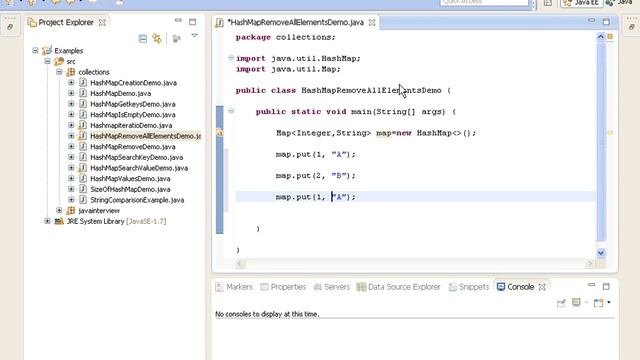
Task: Expand the javainterview package node
Action: tap(59, 211)
